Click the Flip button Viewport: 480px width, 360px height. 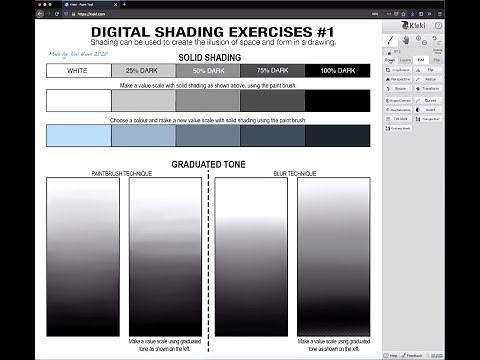(x=428, y=70)
